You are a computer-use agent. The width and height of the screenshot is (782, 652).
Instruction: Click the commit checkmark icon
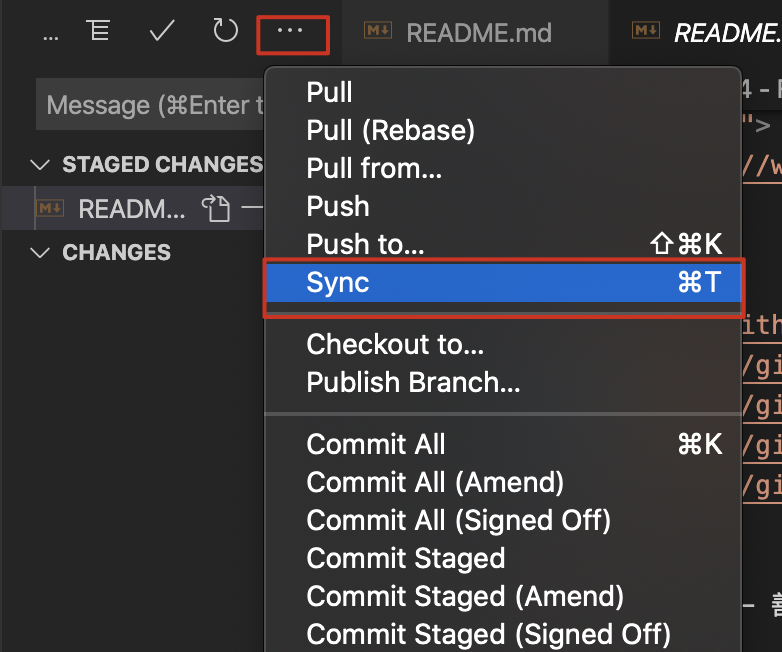point(162,31)
